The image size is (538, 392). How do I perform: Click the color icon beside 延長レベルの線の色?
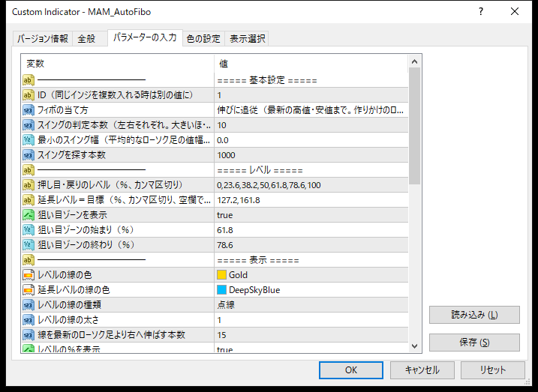point(29,290)
